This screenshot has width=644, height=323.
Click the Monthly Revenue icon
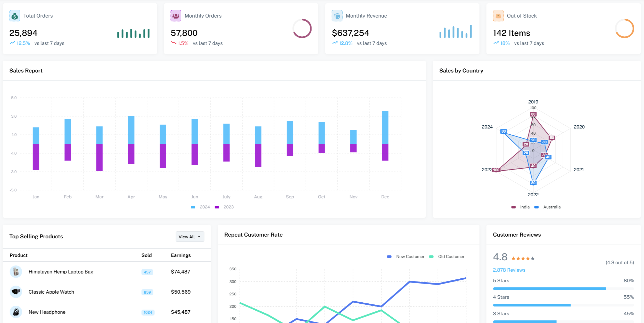click(337, 16)
